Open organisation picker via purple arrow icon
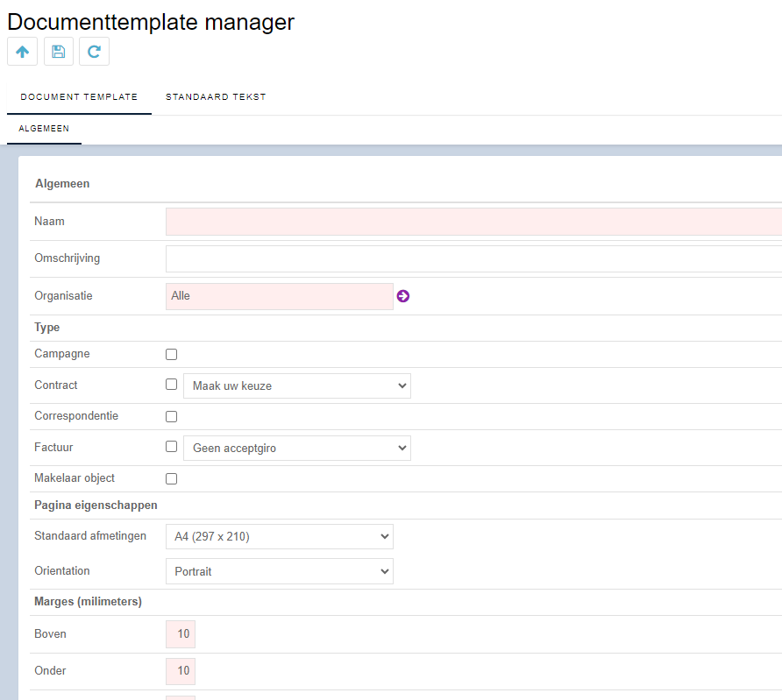Screen dimensions: 782x700 click(403, 296)
